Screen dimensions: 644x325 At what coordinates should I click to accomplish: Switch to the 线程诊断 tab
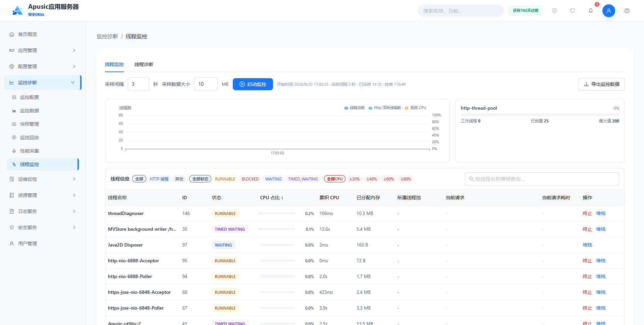click(144, 64)
